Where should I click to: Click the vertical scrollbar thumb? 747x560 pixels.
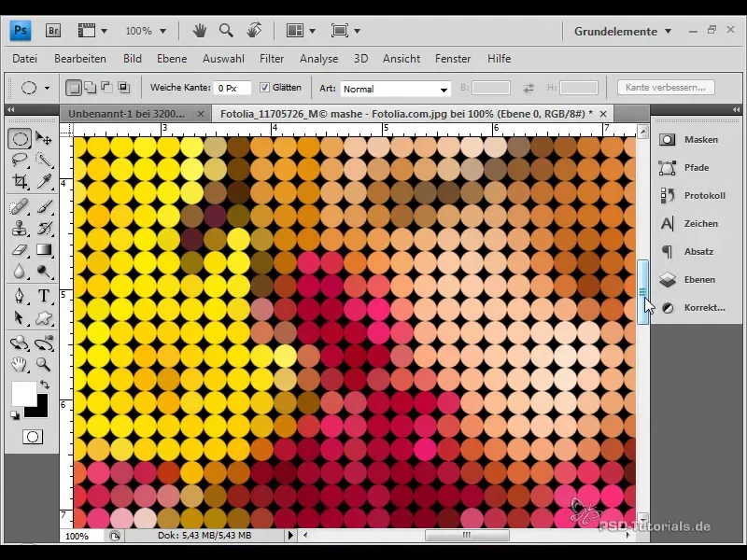coord(643,292)
